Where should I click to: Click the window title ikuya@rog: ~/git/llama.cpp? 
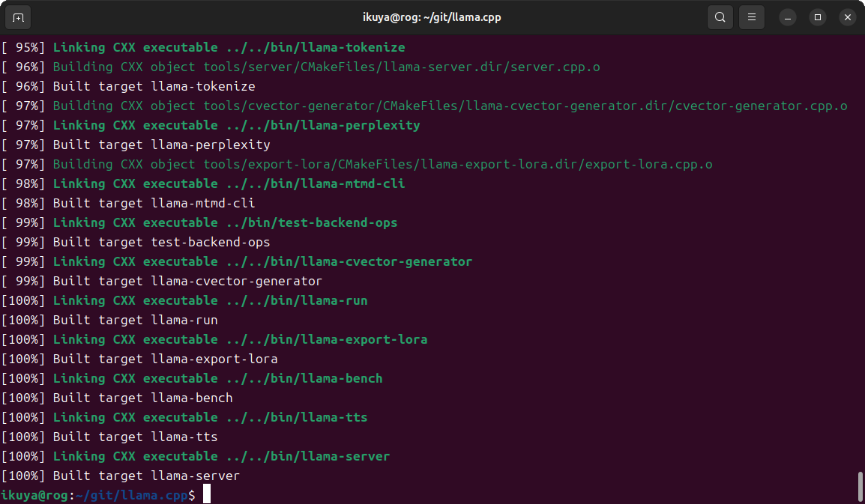(x=432, y=17)
